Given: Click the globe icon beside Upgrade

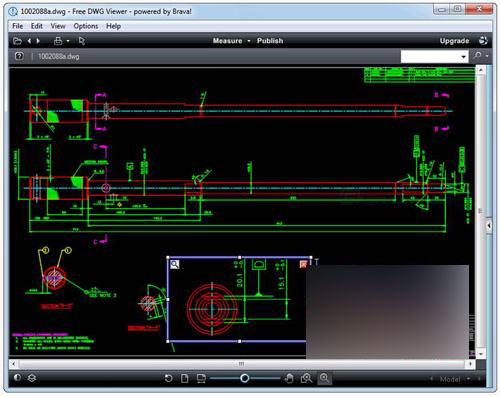Looking at the screenshot, I should [483, 41].
